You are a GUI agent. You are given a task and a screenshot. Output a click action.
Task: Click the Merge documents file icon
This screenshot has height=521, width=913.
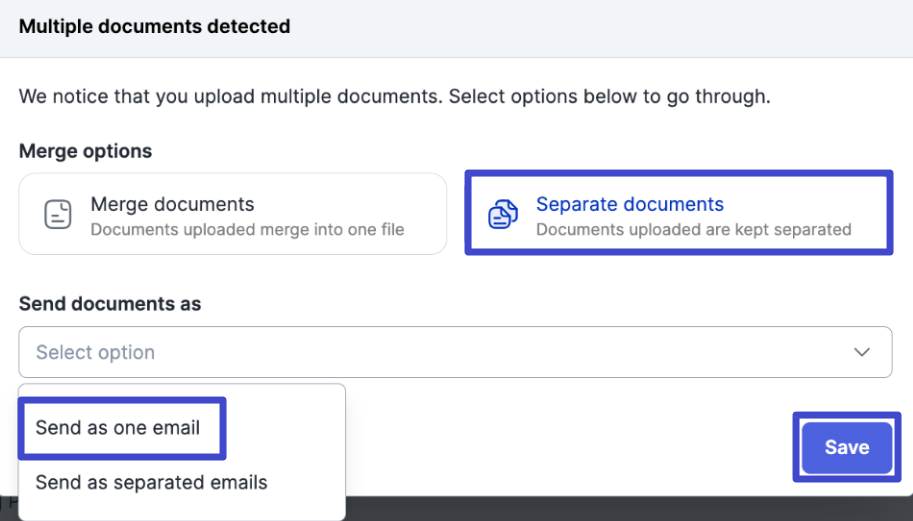point(58,215)
